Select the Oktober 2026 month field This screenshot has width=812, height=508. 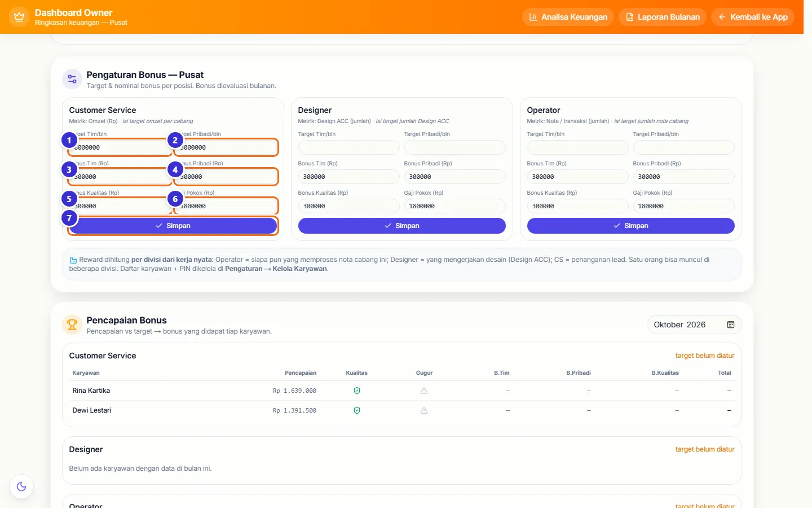[x=694, y=325]
